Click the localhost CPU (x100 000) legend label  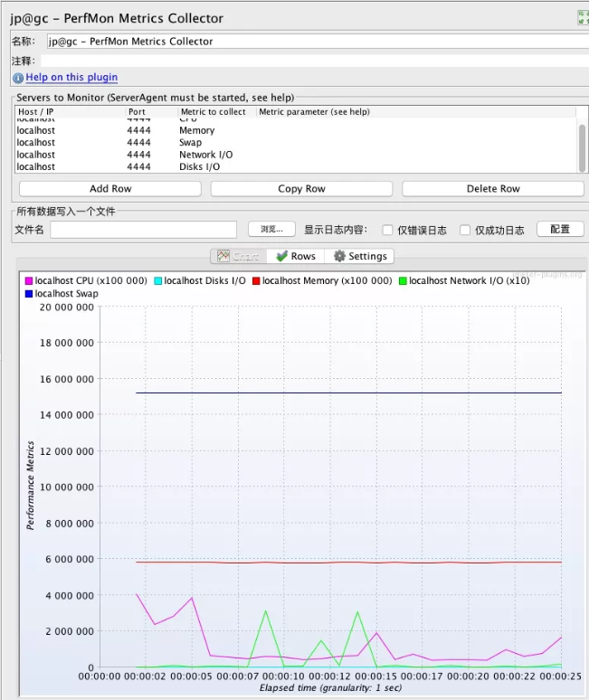click(91, 280)
